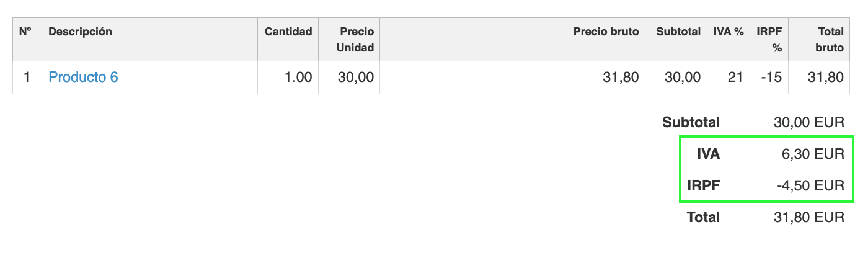Select the Precio bruto column header

pos(606,32)
